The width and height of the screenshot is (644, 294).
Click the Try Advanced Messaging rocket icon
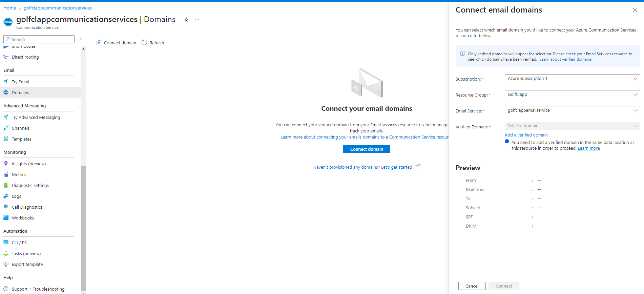point(6,117)
